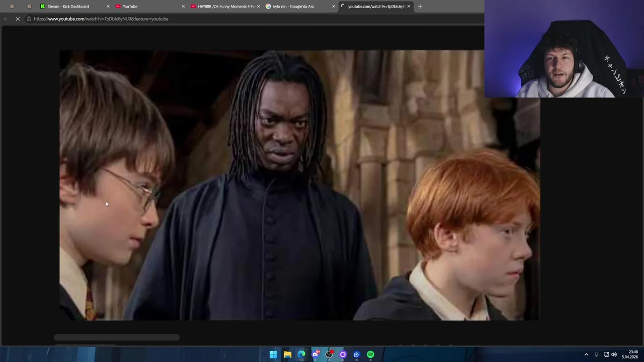Click the microphone tray icon
This screenshot has height=362, width=644.
pyautogui.click(x=596, y=354)
